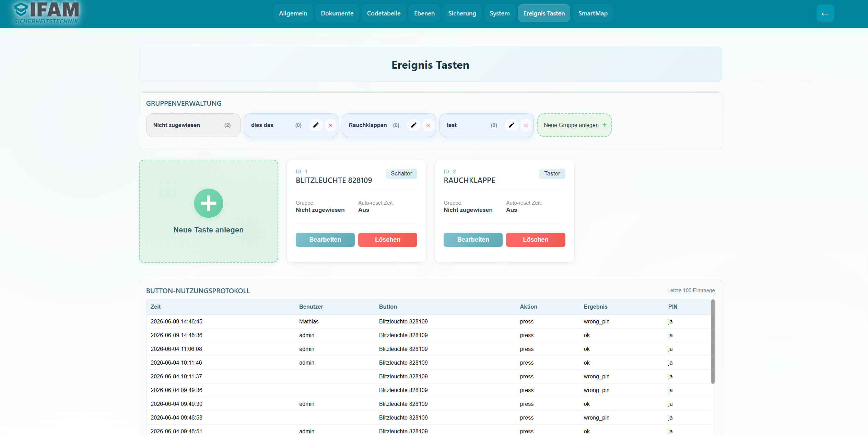Click Bearbeiten on Rauchklappe card
868x435 pixels.
[473, 240]
